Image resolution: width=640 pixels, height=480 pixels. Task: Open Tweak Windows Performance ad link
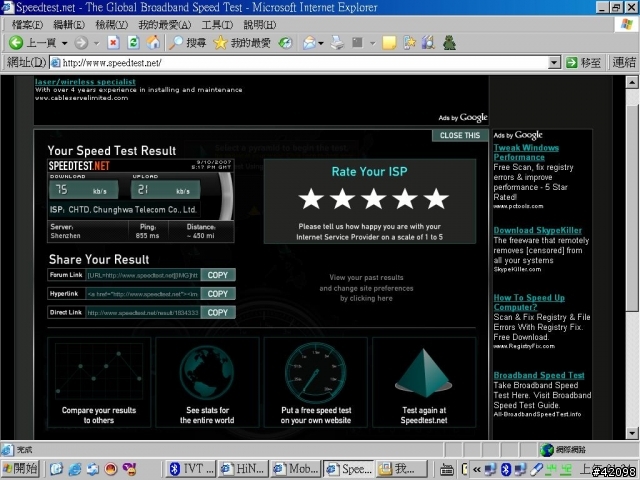click(x=526, y=152)
